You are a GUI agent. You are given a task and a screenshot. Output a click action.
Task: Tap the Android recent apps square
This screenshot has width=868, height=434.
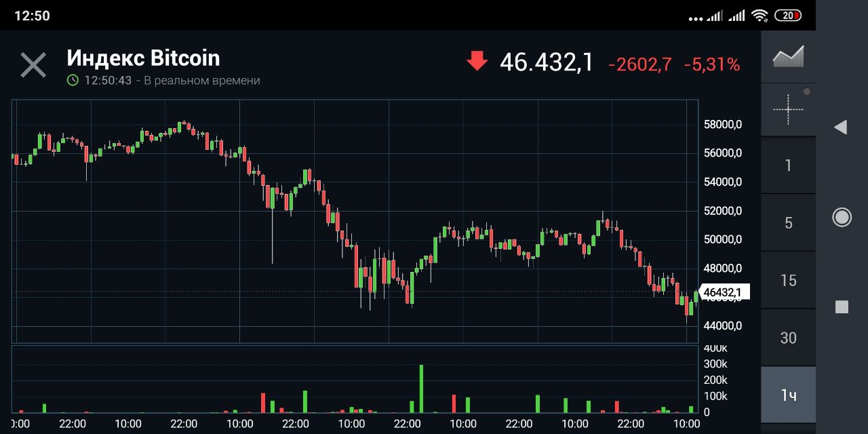(x=842, y=307)
